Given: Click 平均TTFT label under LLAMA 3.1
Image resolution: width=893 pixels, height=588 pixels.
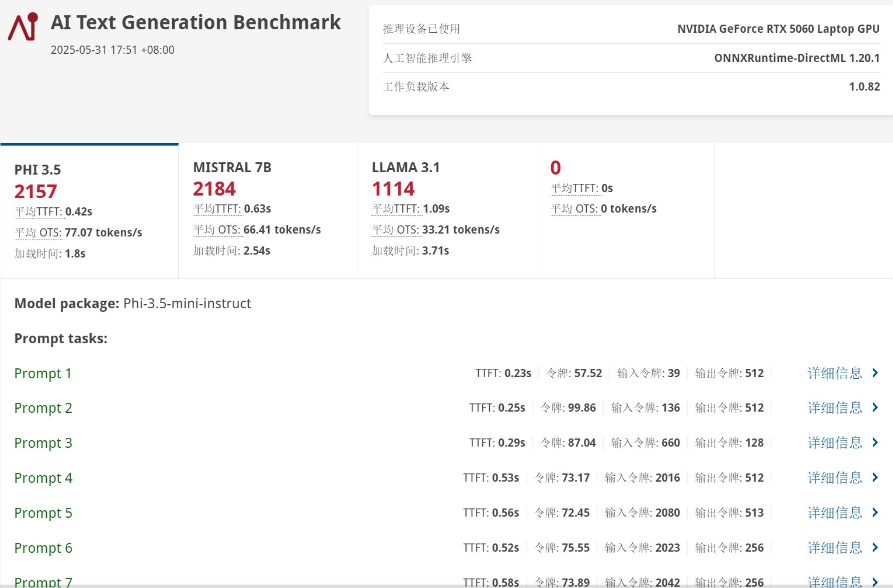Looking at the screenshot, I should pos(396,209).
